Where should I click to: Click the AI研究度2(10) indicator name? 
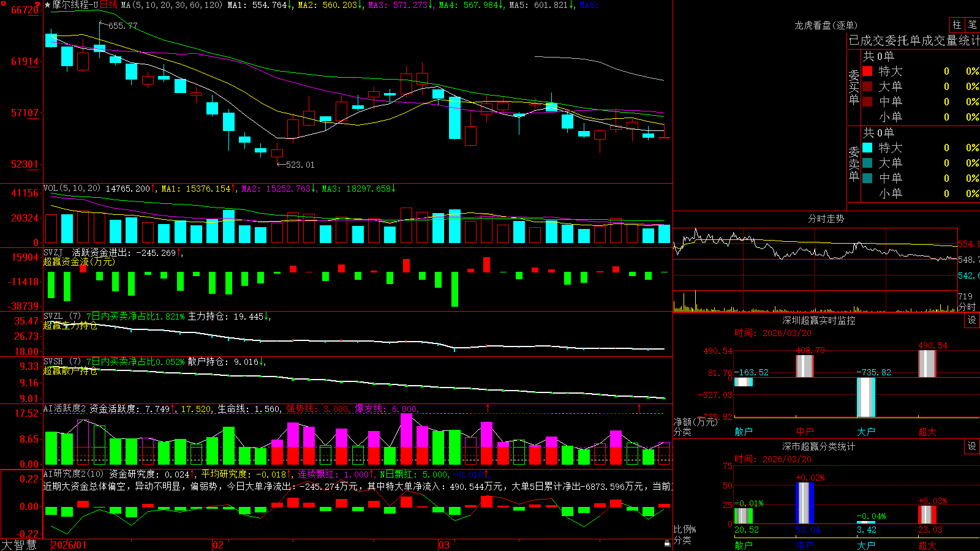pyautogui.click(x=73, y=474)
